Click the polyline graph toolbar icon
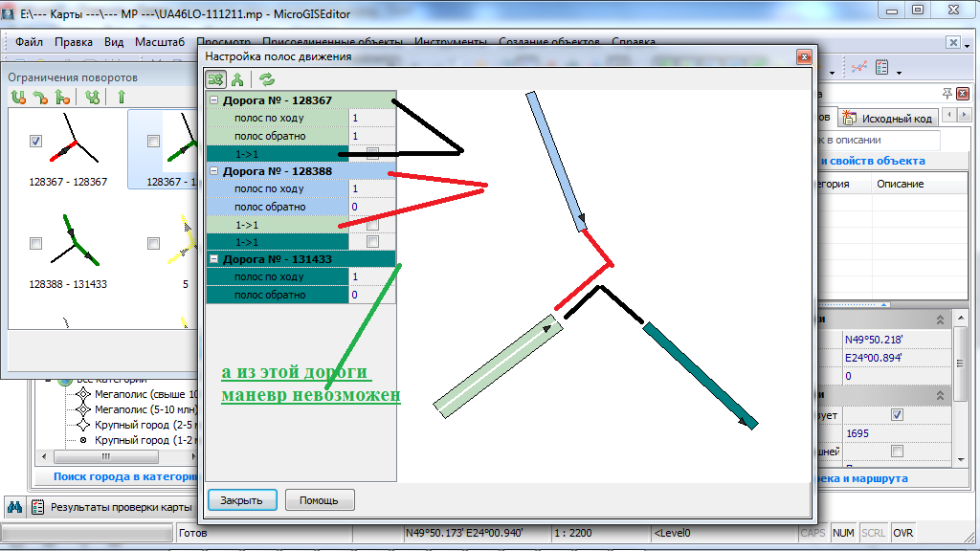The image size is (980, 551). click(858, 68)
